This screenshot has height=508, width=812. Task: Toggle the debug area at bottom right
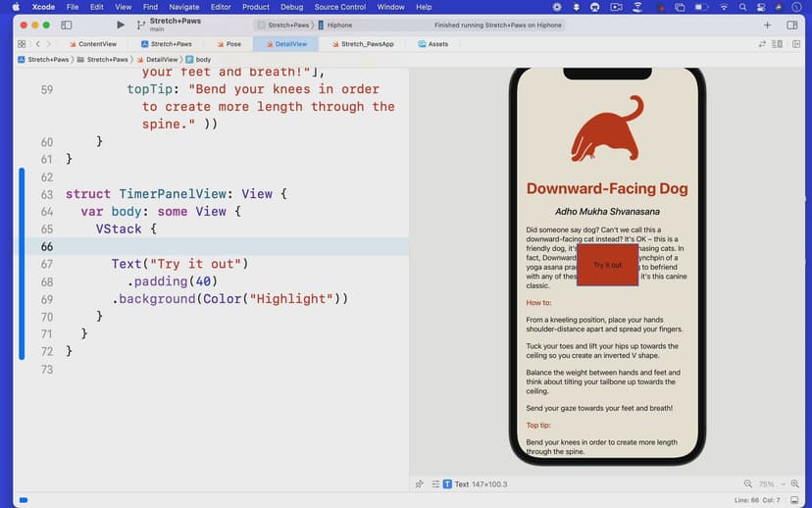click(x=792, y=500)
